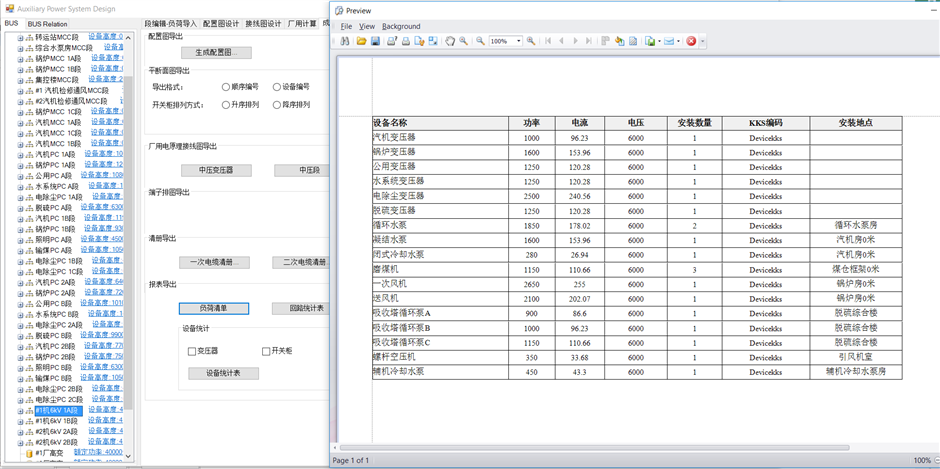Click the bus icon beside 公用PC A段
Viewport: 940px width, 469px height.
point(29,176)
